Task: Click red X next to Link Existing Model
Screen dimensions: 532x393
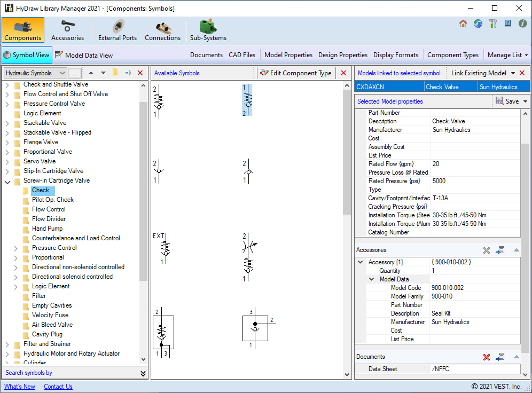Action: coord(522,73)
